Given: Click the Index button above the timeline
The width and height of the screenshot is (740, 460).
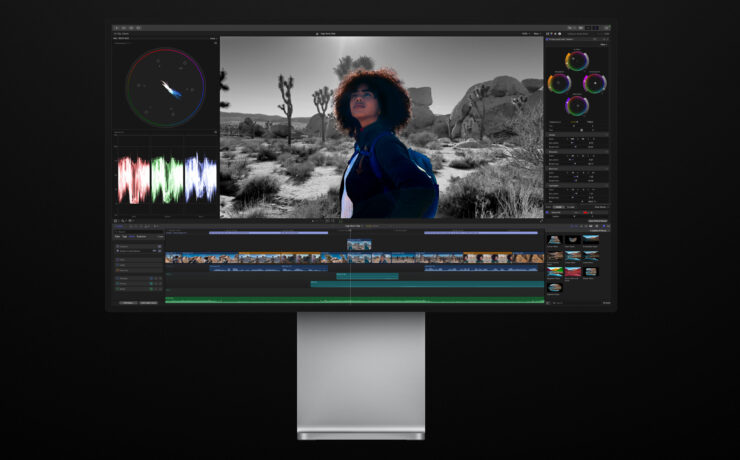Looking at the screenshot, I should [119, 226].
